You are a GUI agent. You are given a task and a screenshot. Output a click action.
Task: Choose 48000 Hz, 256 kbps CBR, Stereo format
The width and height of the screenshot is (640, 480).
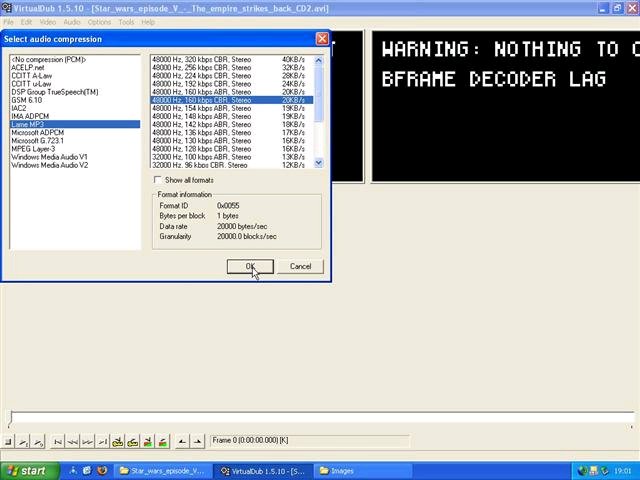click(232, 68)
